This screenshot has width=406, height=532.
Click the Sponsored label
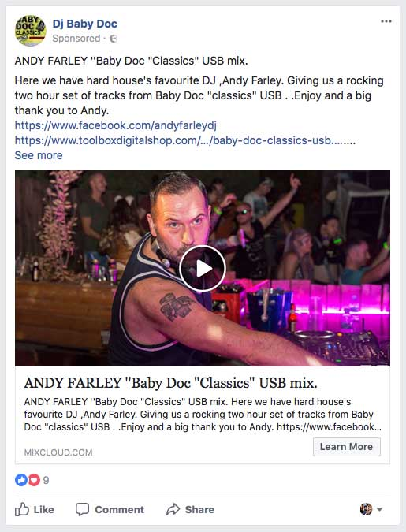[x=76, y=39]
